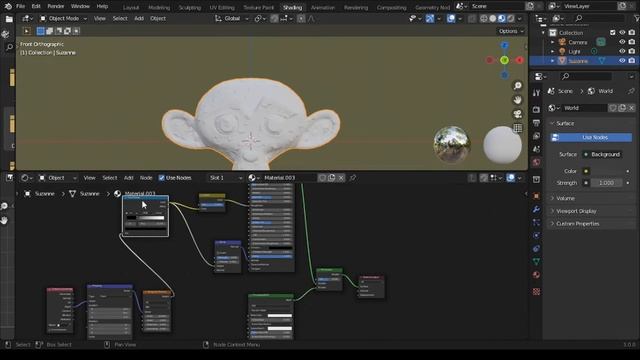Click the Scene name field
Image resolution: width=640 pixels, height=360 pixels.
496,6
